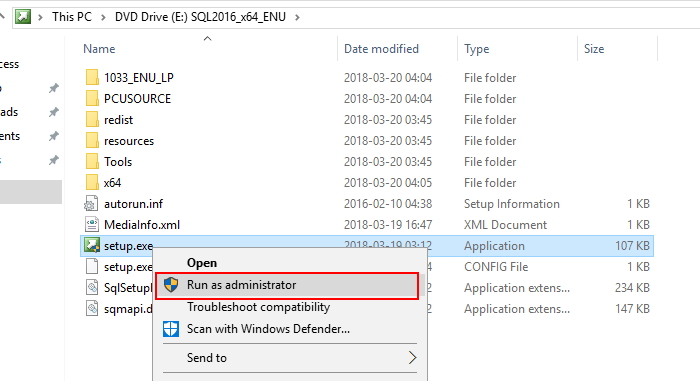Click the Application type cell of setup.exe
Image resolution: width=700 pixels, height=381 pixels.
[x=494, y=246]
